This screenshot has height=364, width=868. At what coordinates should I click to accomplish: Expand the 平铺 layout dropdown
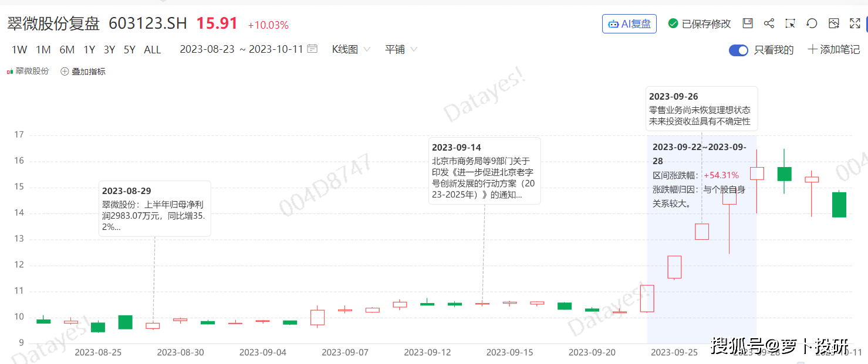pos(401,50)
